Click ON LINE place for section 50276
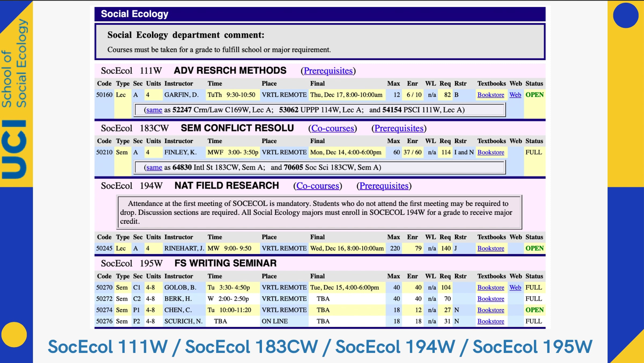644x363 pixels. pyautogui.click(x=275, y=321)
